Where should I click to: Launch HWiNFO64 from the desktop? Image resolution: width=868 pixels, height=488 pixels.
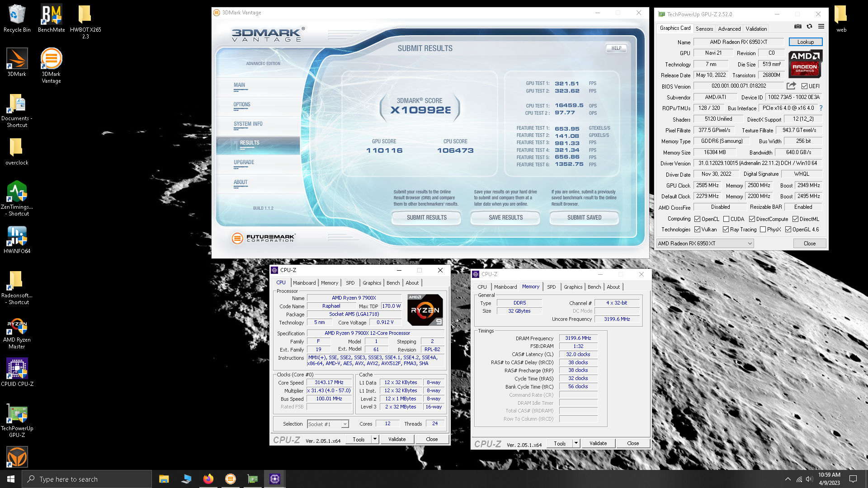[17, 239]
